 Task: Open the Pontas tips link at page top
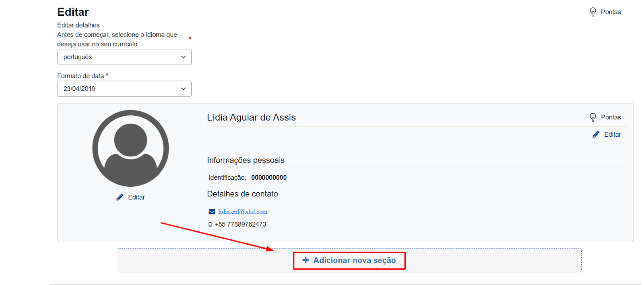[x=611, y=12]
